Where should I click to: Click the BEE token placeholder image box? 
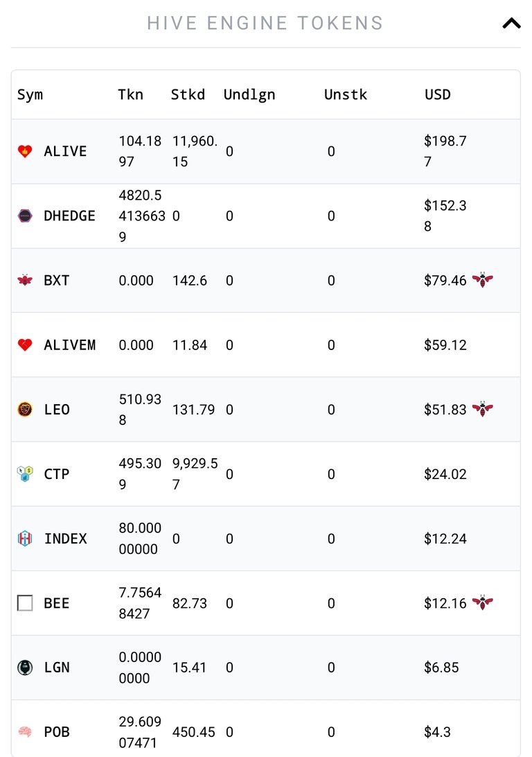[x=25, y=603]
